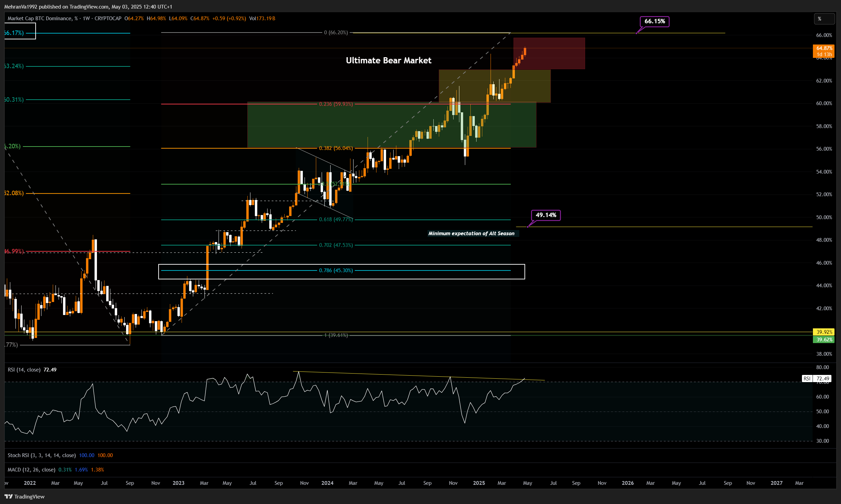841x504 pixels.
Task: Click the 50.00% tick on the price axis
Action: click(824, 217)
